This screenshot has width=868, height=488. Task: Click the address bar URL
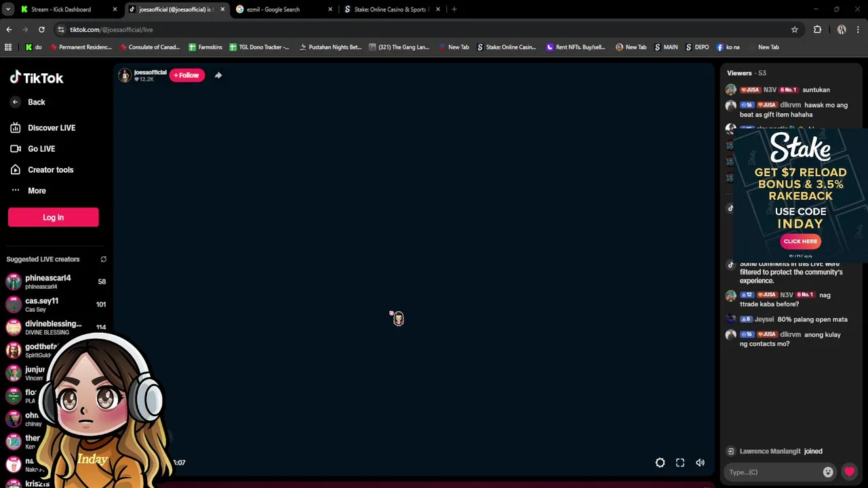111,30
